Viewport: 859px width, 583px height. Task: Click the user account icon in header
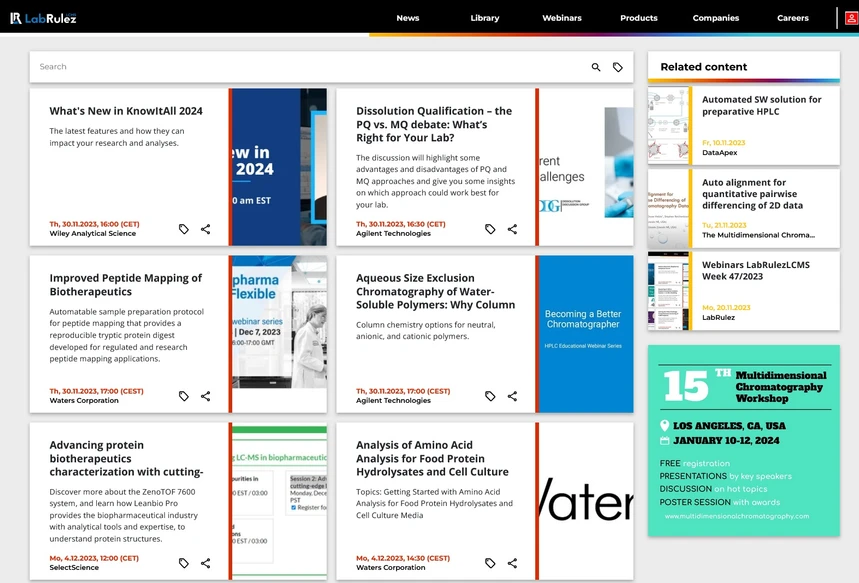point(851,18)
